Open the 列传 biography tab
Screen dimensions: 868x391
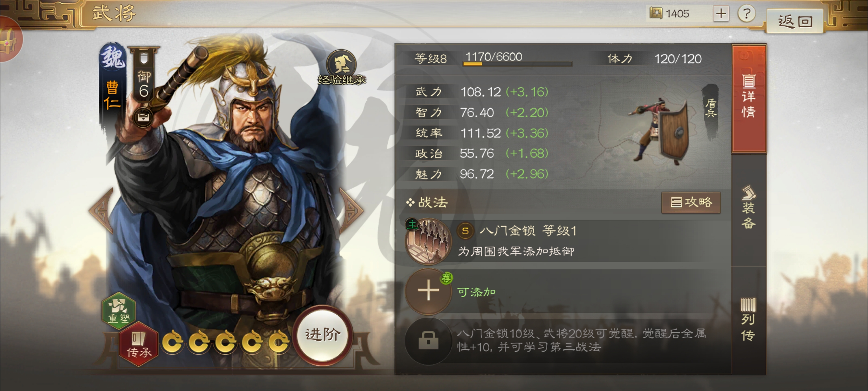749,320
